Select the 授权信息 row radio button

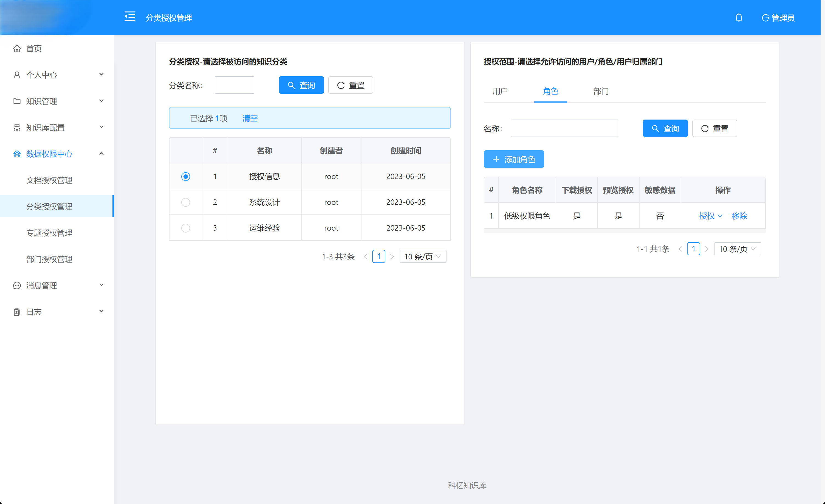pyautogui.click(x=185, y=176)
